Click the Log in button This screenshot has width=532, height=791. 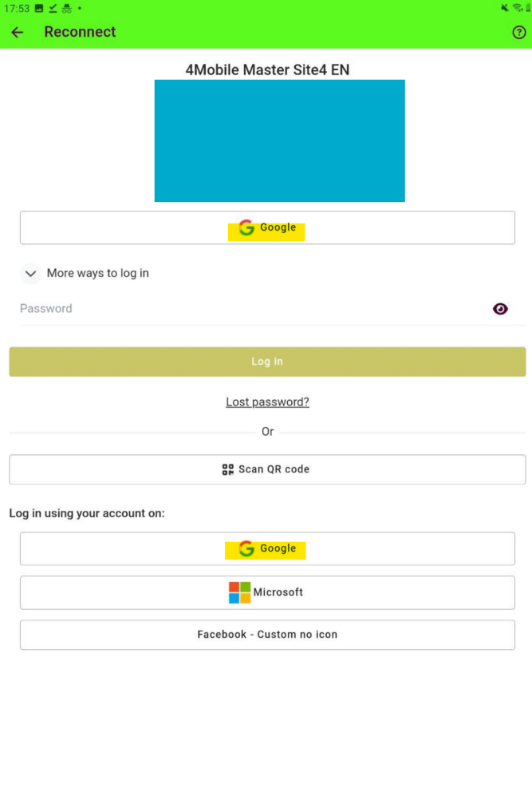coord(267,362)
